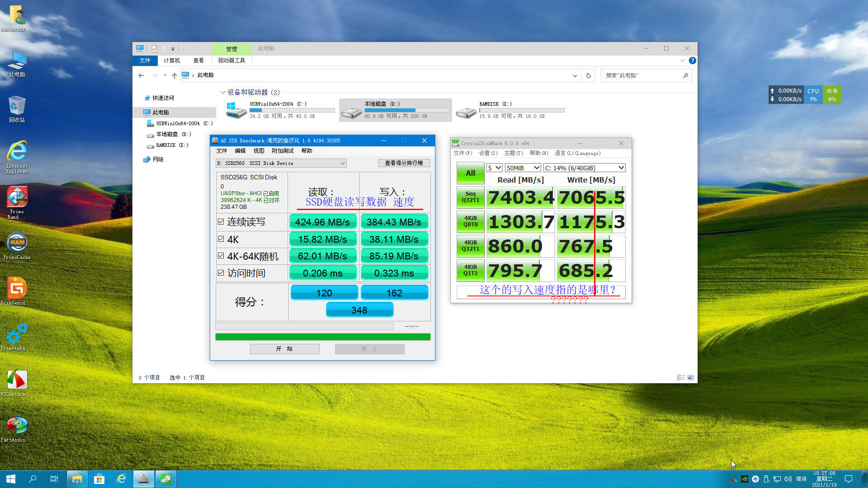The image size is (868, 488).
Task: Launch the DiskGenius desktop icon
Action: pyautogui.click(x=17, y=291)
